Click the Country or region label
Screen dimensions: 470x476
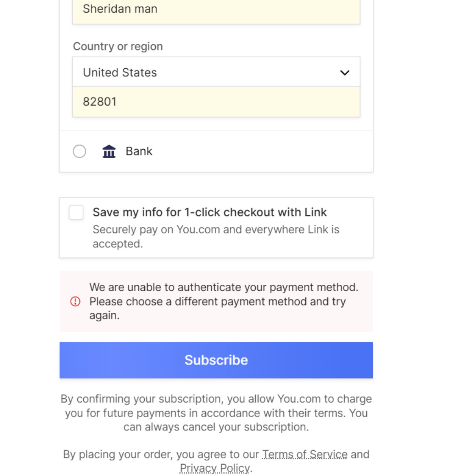(x=118, y=46)
